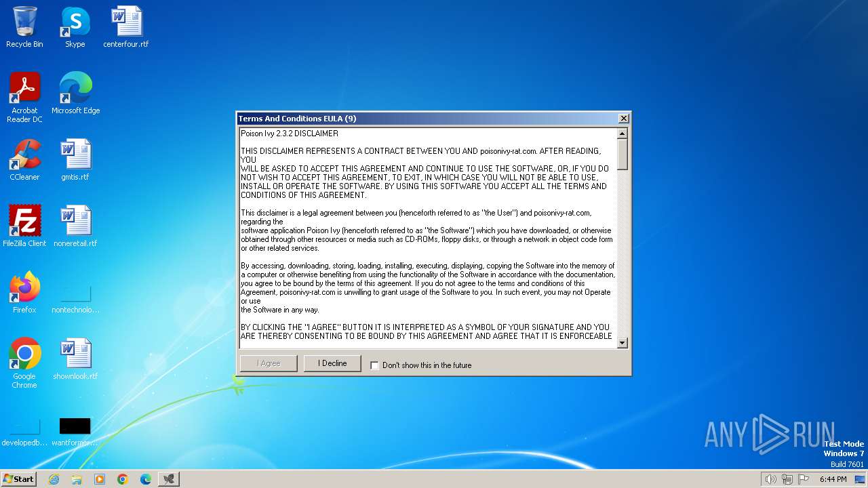
Task: Select the centerfour.rtf document icon
Action: (126, 27)
